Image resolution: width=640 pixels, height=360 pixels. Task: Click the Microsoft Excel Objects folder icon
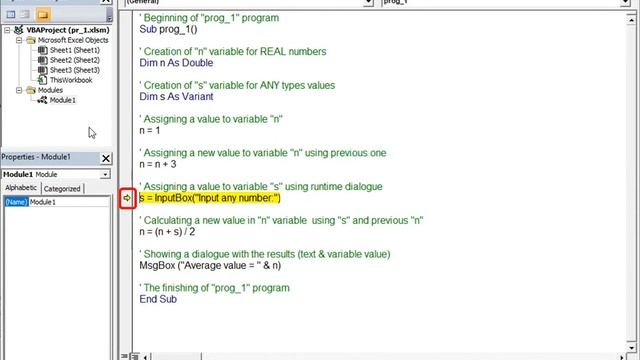(31, 40)
